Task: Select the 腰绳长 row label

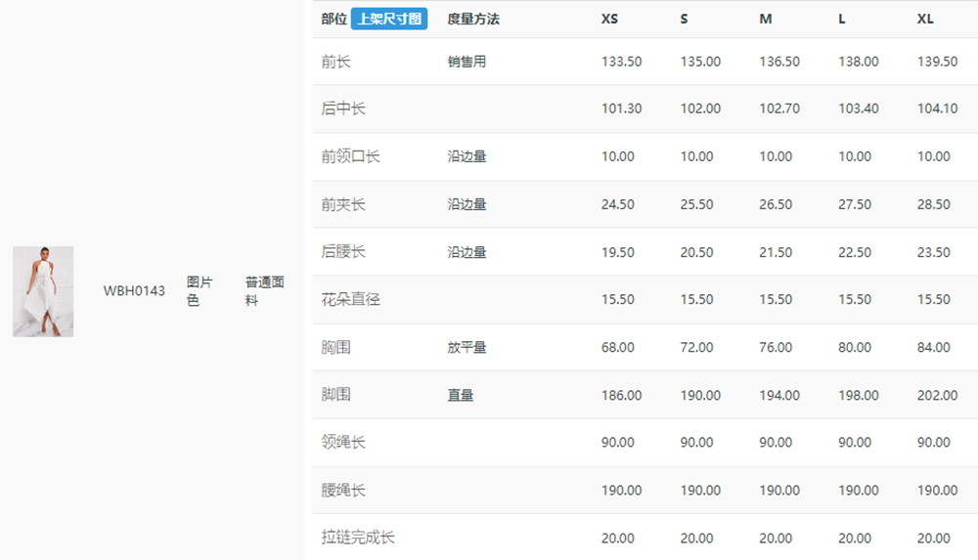Action: (343, 491)
